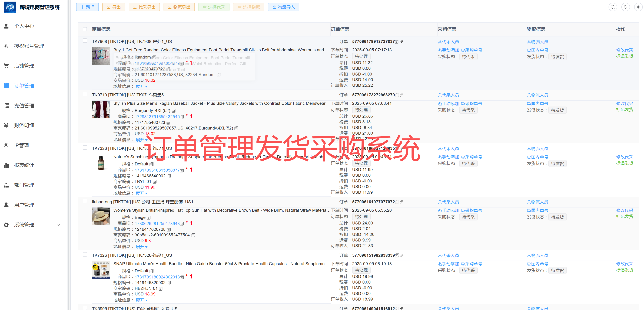This screenshot has width=644, height=310.
Task: Click the 新增 button
Action: tap(88, 7)
